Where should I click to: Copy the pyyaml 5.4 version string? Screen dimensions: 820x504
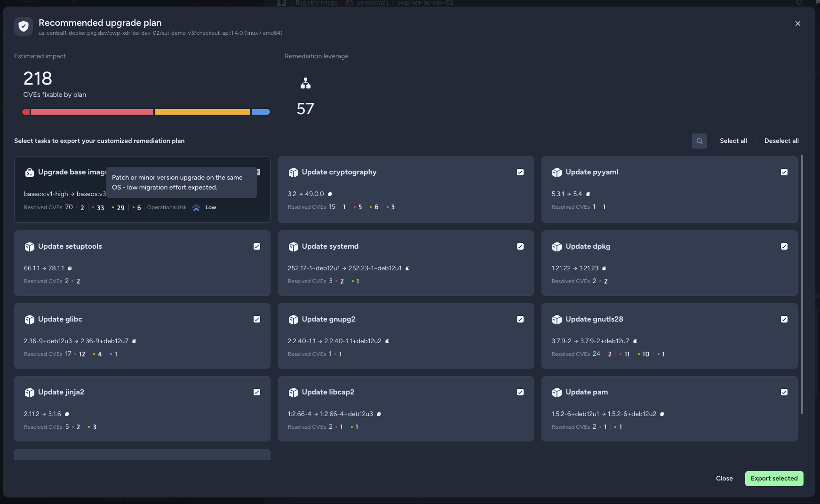(x=588, y=194)
